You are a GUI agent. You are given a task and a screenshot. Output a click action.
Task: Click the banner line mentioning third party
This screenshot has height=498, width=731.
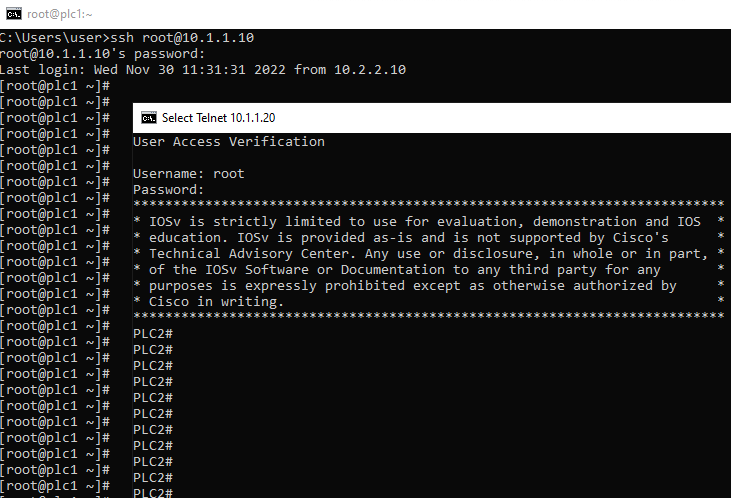(429, 270)
